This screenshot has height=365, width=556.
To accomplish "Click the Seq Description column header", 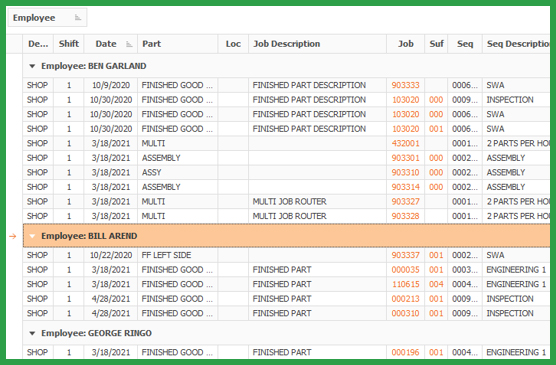I will [516, 44].
